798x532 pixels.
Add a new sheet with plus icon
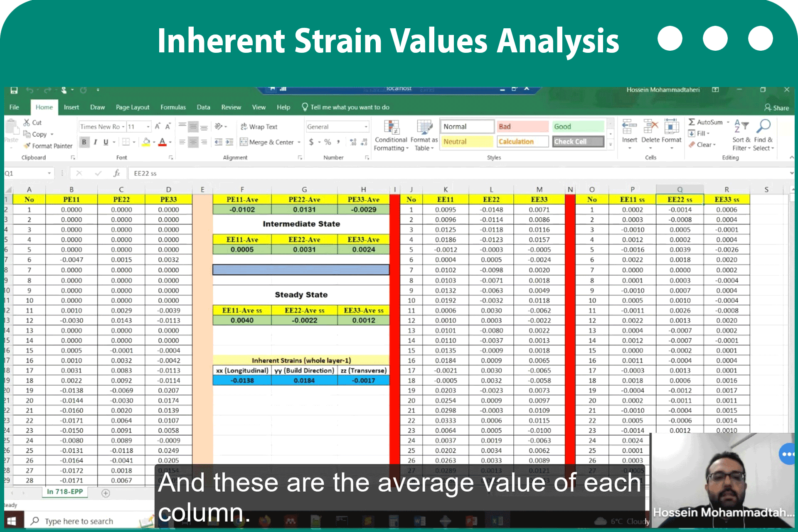point(106,493)
